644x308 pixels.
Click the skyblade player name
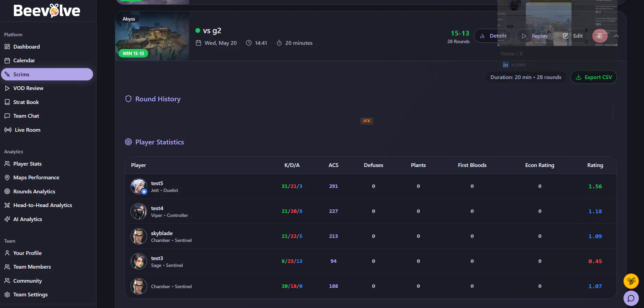pos(162,233)
